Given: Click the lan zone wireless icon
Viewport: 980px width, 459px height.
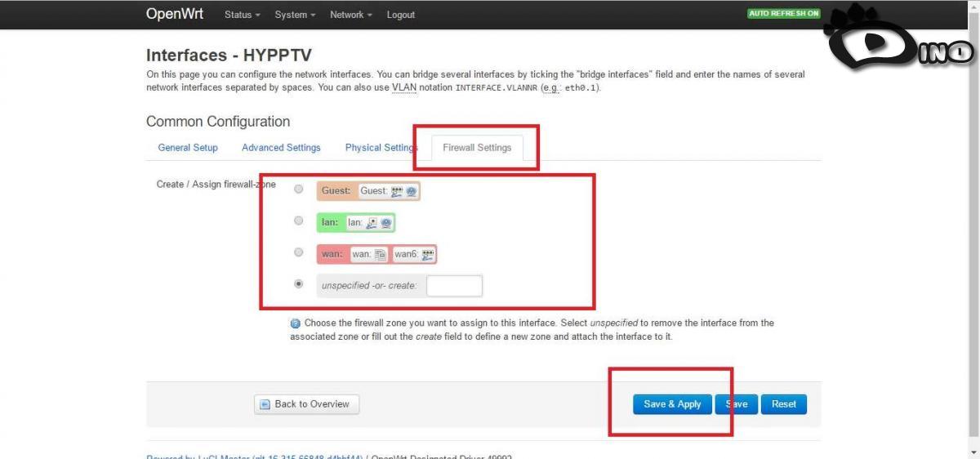Looking at the screenshot, I should tap(385, 222).
